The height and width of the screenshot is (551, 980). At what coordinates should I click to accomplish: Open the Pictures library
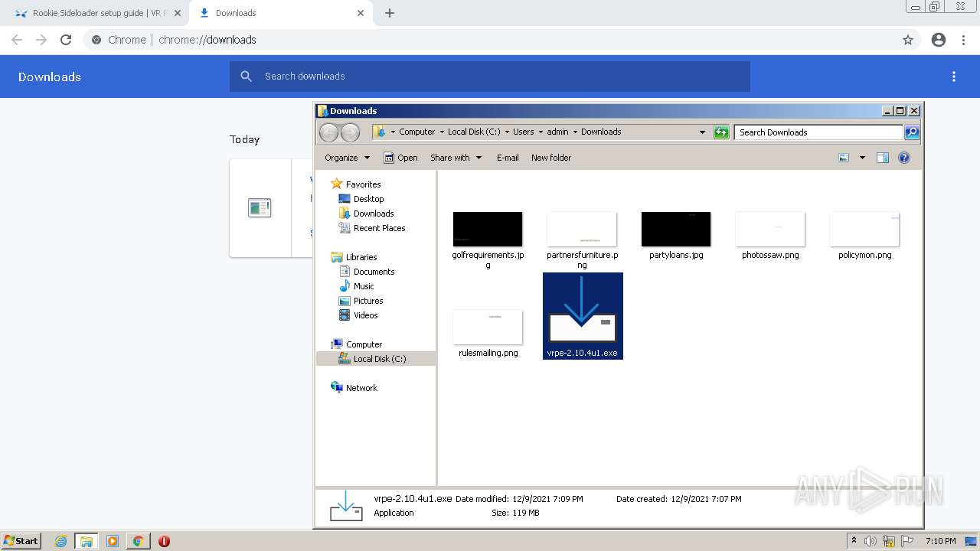[368, 301]
